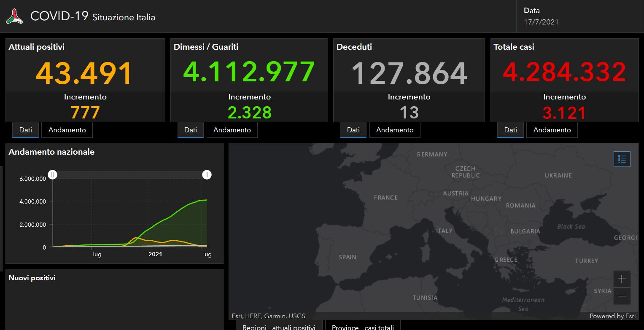
Task: Switch to the Andamento tab under Attuali positivi
Action: coord(67,130)
